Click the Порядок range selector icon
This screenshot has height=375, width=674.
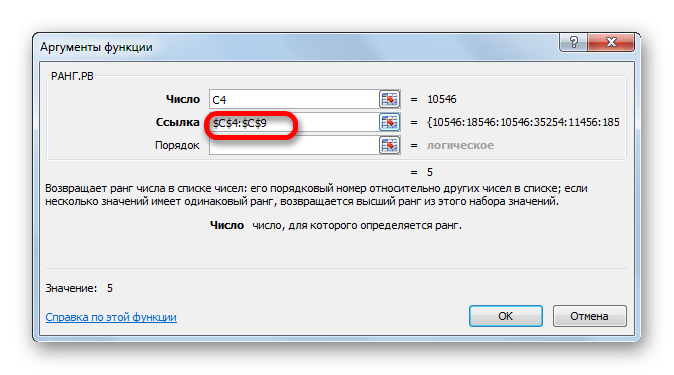coord(389,145)
